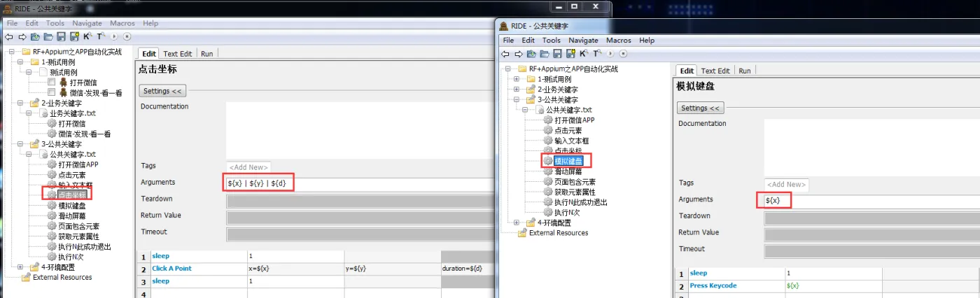Collapse 业务关键字.txt node in left window tree
This screenshot has width=980, height=298.
(x=29, y=113)
